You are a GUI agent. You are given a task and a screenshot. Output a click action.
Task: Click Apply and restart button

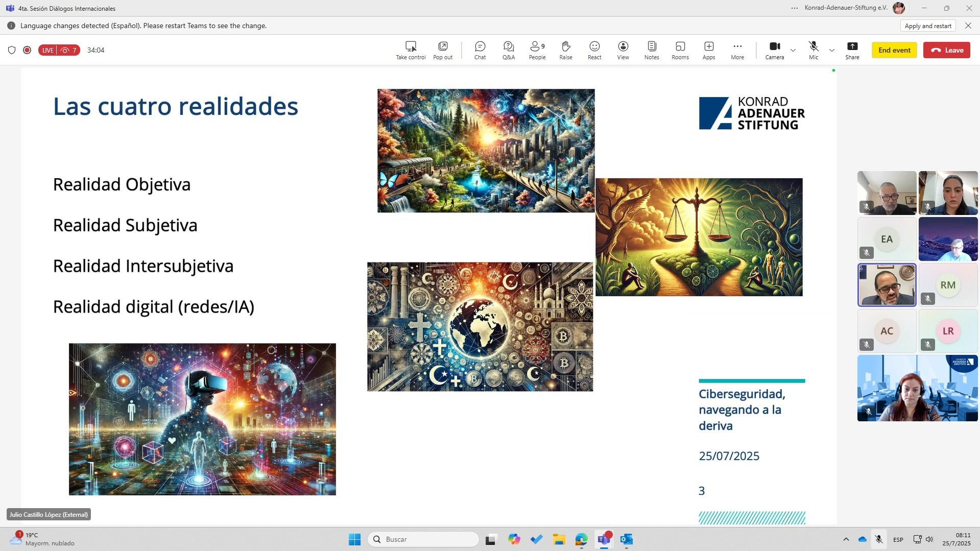pos(927,26)
